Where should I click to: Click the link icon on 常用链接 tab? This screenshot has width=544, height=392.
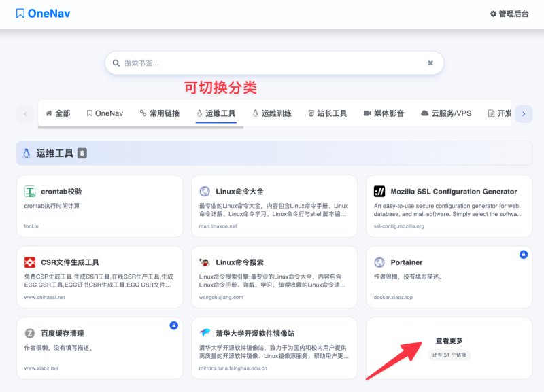(x=143, y=113)
